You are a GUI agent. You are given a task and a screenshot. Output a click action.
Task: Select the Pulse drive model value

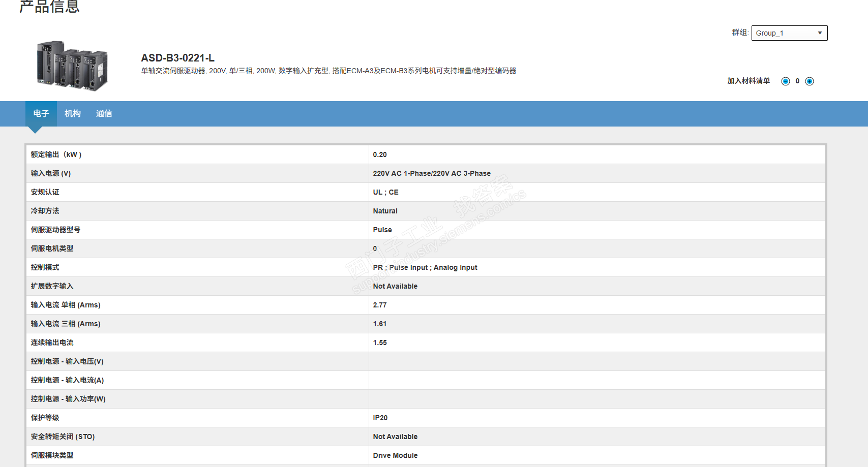(382, 230)
